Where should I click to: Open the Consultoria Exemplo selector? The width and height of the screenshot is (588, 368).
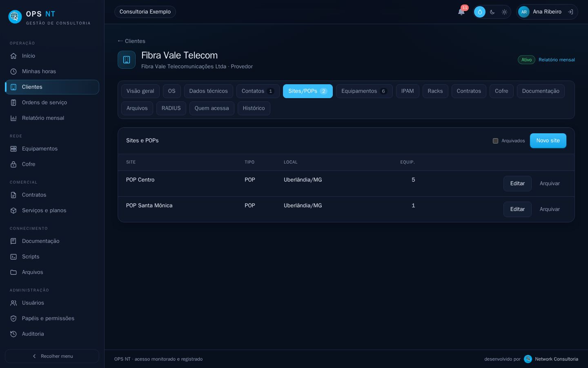pyautogui.click(x=145, y=12)
